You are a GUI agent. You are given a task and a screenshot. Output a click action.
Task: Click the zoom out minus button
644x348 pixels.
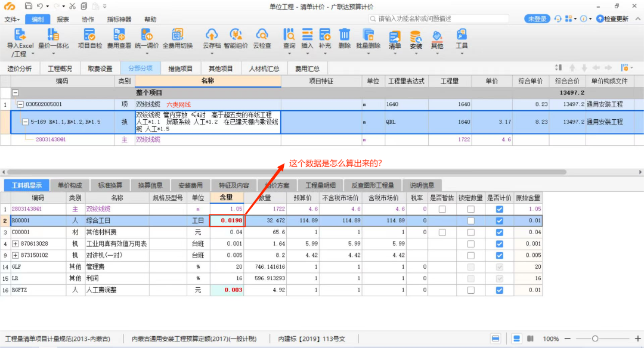(x=568, y=338)
